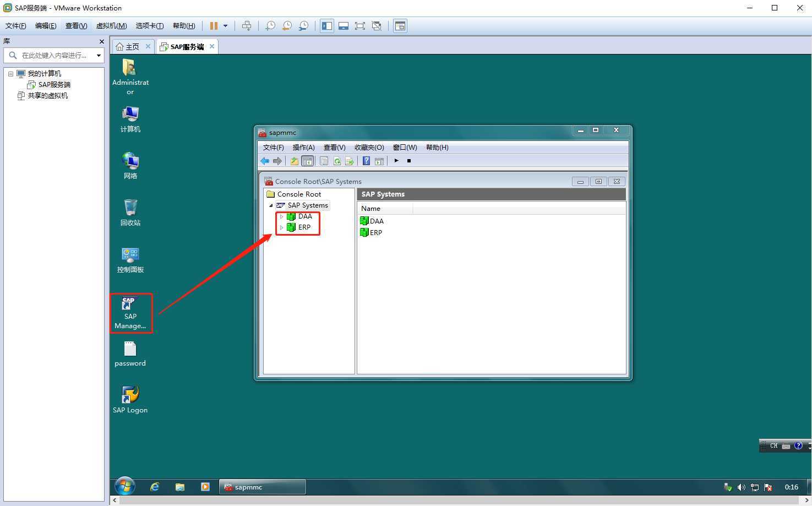Open the sapmmc 文件(F) menu

coord(274,148)
